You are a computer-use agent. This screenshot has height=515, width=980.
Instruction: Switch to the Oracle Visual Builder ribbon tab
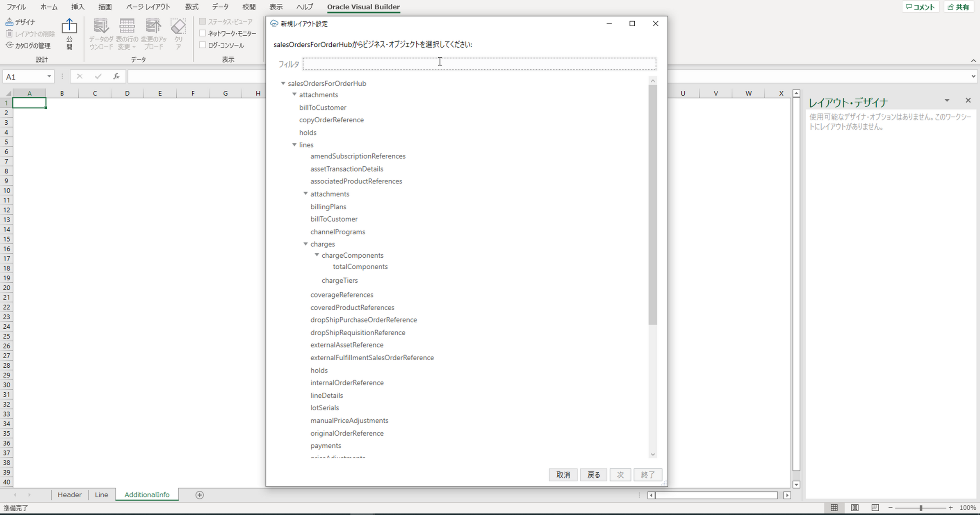pyautogui.click(x=363, y=7)
